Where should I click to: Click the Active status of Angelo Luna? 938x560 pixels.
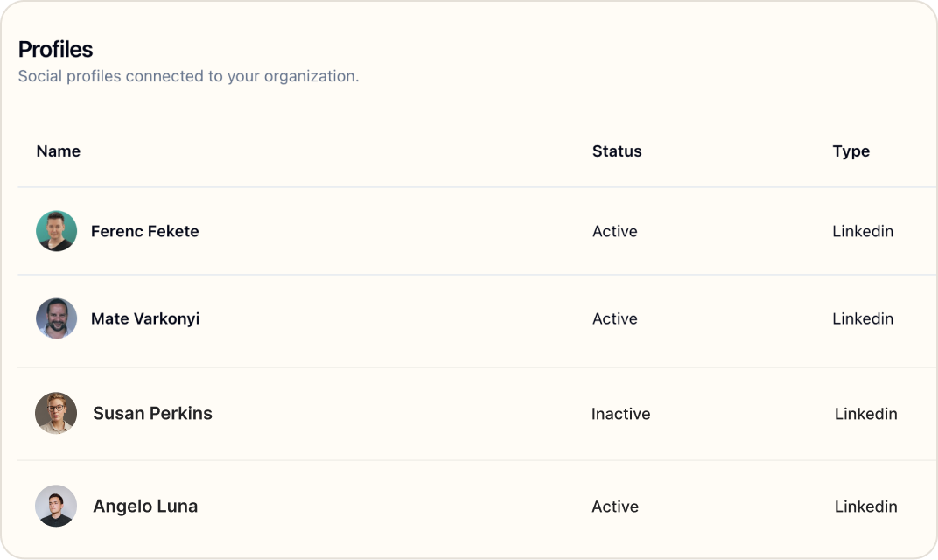click(x=615, y=507)
